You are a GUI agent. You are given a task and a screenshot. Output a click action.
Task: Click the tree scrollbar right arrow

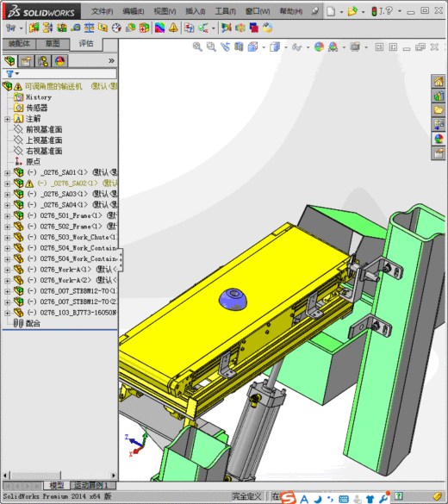[113, 475]
